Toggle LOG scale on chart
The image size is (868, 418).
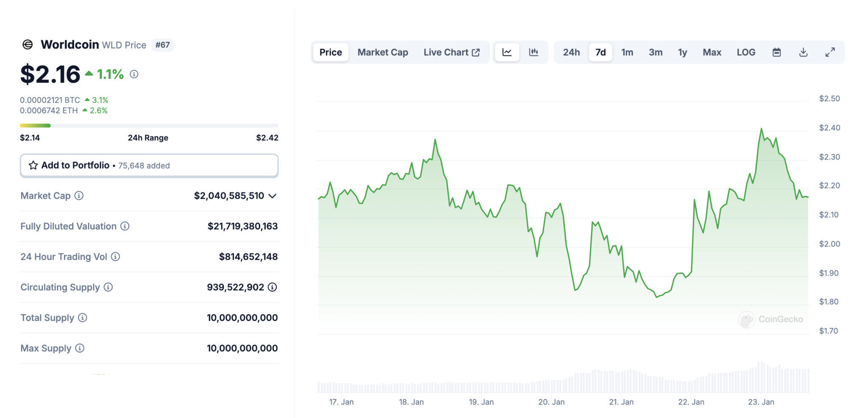click(x=746, y=53)
